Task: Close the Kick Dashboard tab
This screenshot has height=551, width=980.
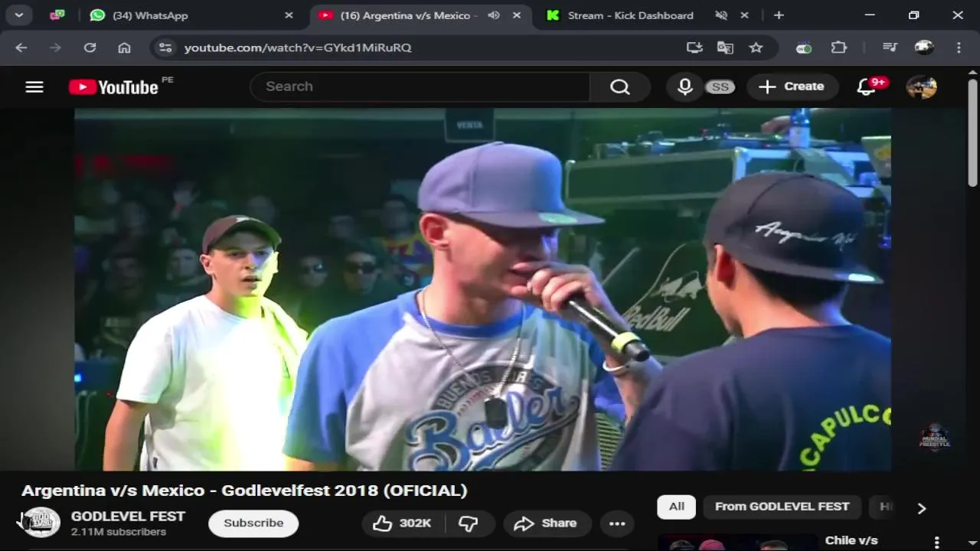Action: (x=744, y=15)
